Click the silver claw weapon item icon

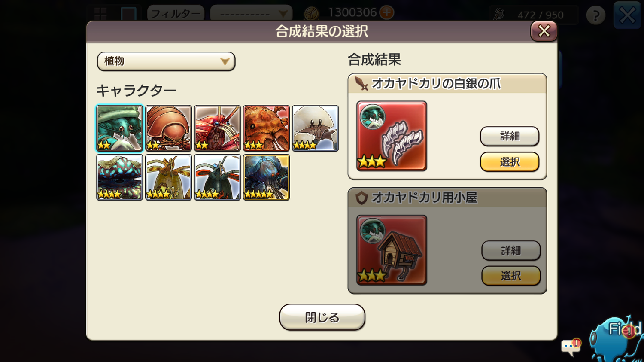coord(392,136)
